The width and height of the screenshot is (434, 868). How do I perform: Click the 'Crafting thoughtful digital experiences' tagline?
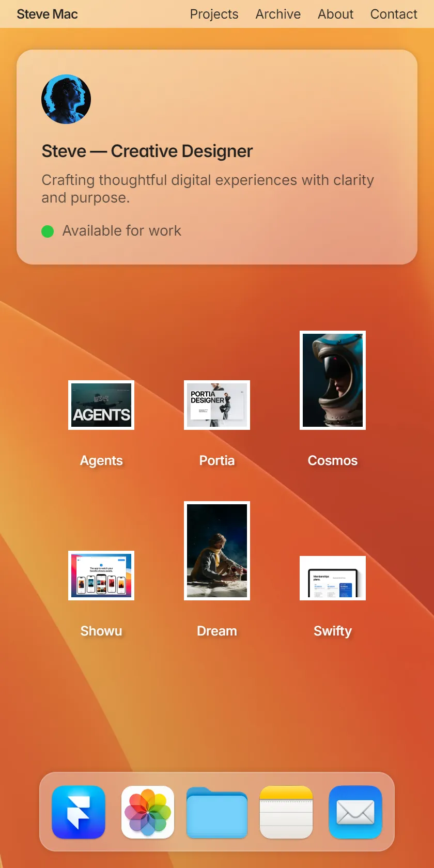[208, 189]
